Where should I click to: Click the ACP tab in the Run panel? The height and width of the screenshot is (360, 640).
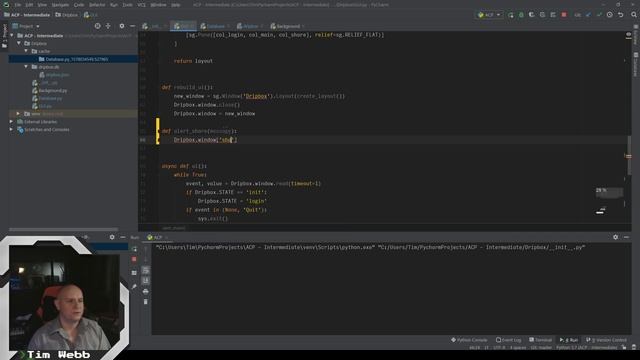(157, 237)
